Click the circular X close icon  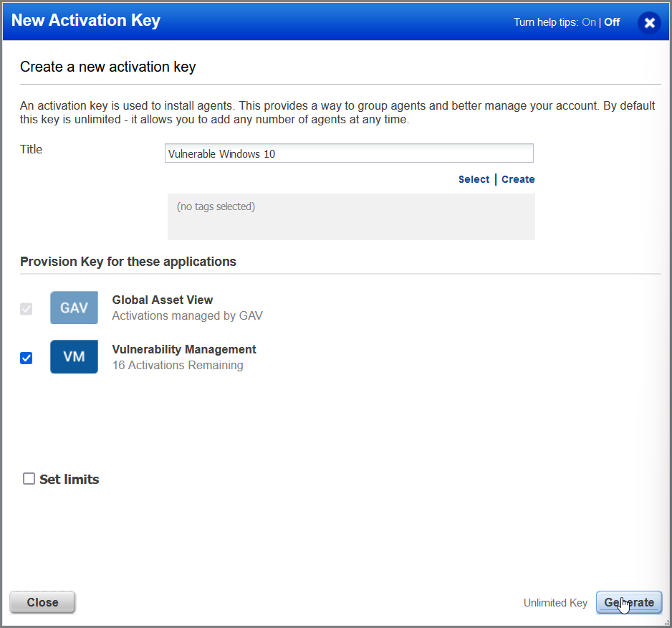(x=649, y=22)
